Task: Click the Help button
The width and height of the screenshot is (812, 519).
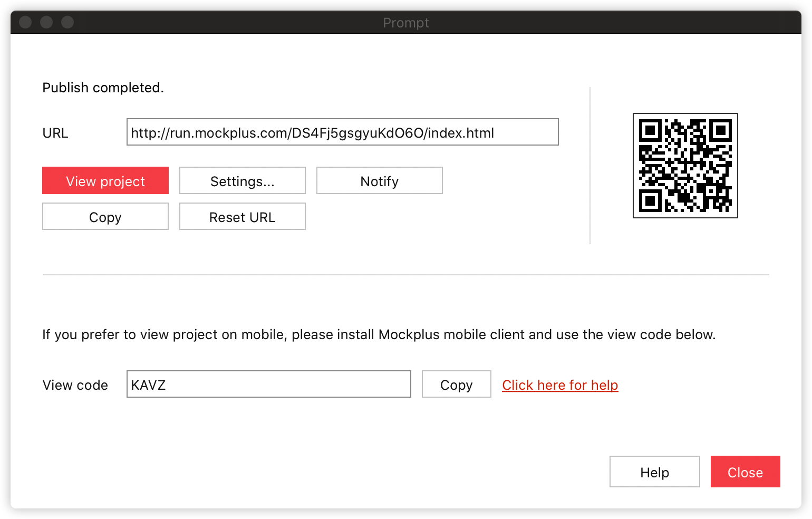Action: [655, 472]
